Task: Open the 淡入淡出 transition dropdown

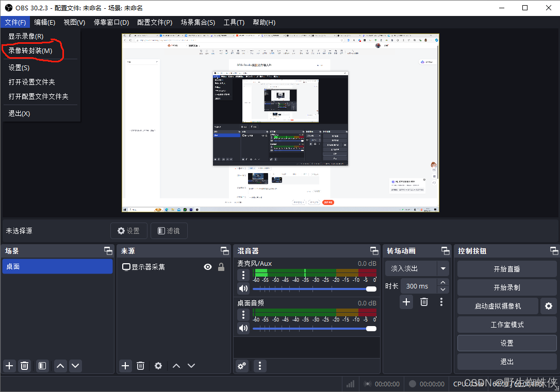Action: coord(443,268)
